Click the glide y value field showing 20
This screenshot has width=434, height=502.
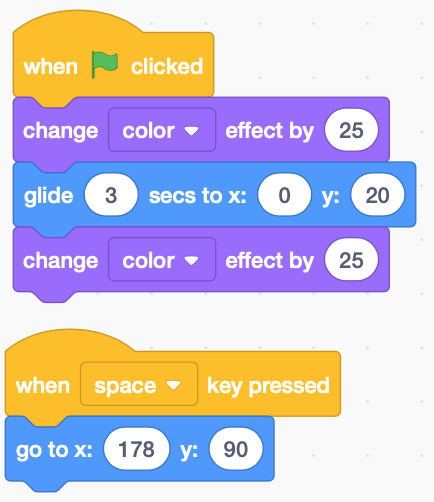(x=377, y=195)
